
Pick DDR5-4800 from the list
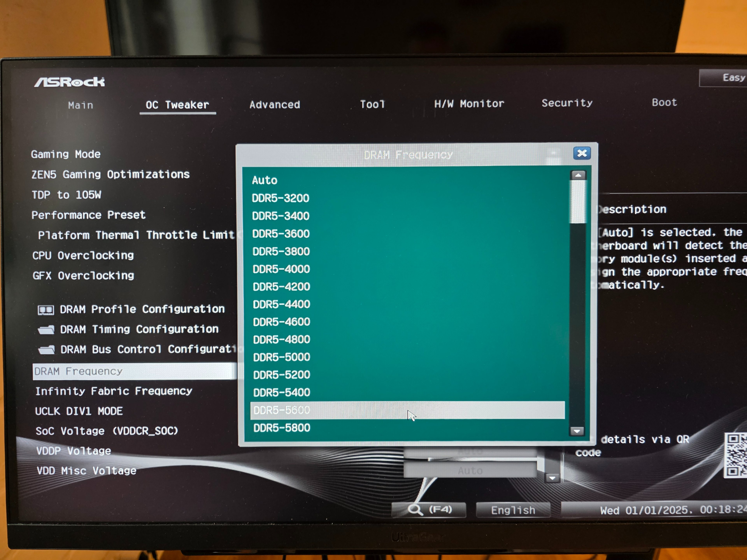click(x=282, y=339)
